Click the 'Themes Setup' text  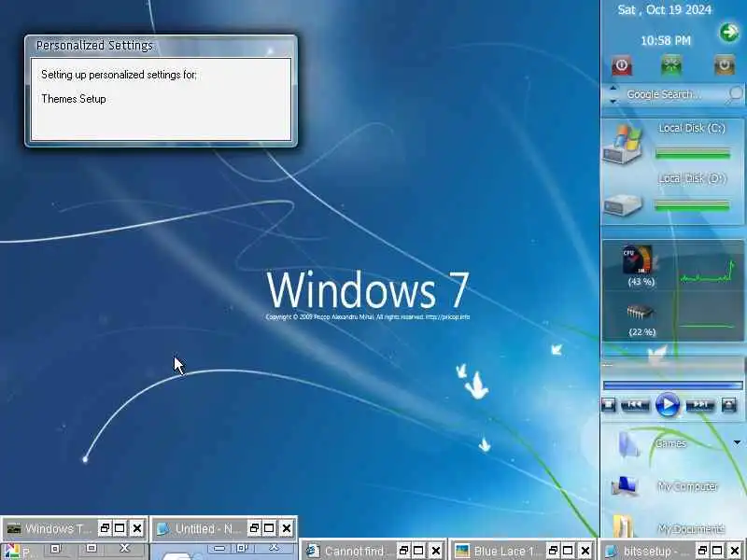[74, 99]
